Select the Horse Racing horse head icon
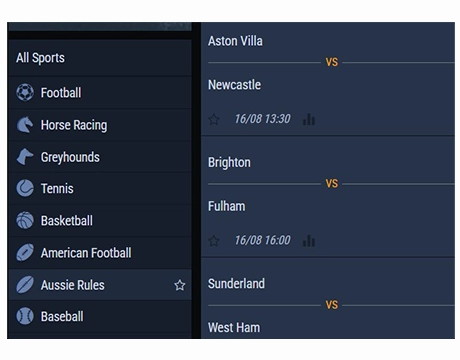Screen dimensions: 460x360 tap(25, 125)
